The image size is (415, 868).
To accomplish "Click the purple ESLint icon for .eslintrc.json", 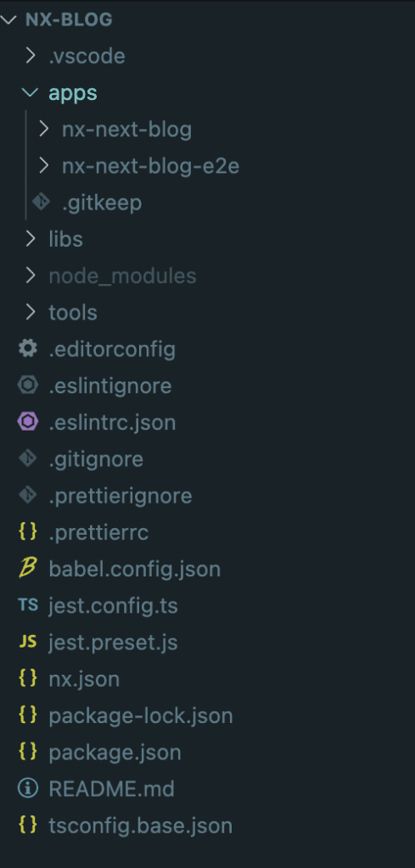I will tap(28, 422).
